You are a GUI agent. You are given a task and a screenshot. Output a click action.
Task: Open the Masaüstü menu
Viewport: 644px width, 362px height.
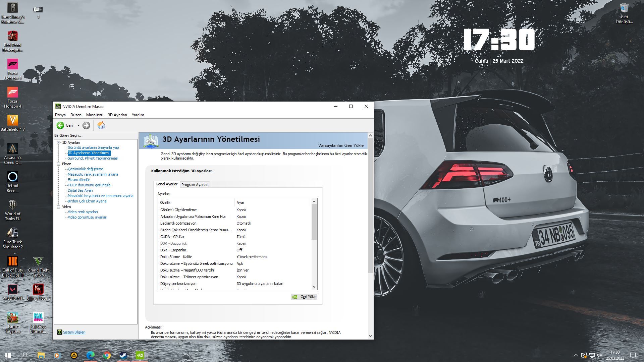coord(95,115)
